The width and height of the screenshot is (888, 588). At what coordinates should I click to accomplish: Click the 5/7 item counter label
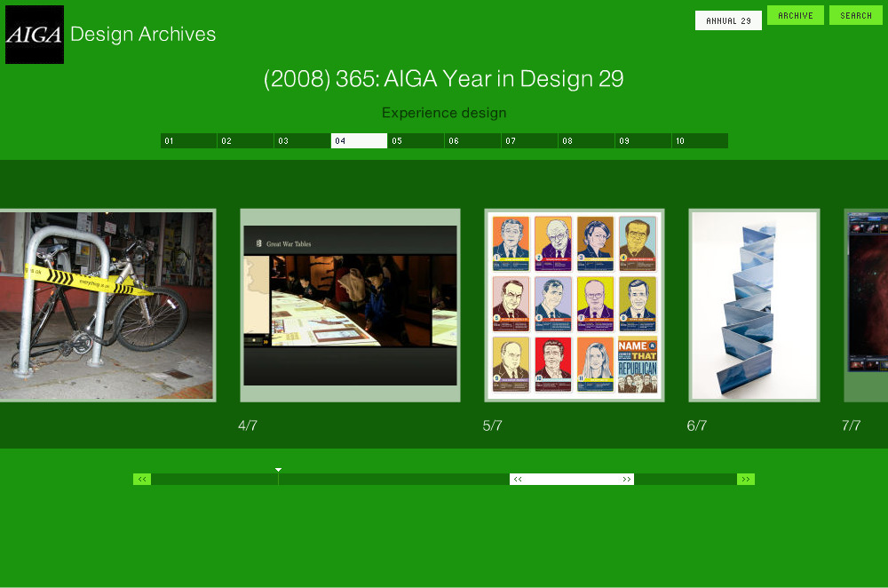pyautogui.click(x=492, y=425)
